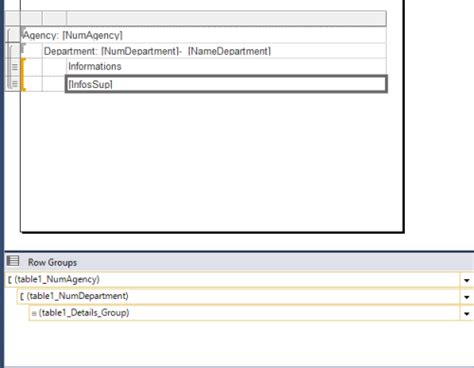Select the tablix corner handle
Viewport: 474px width, 368px height.
13,18
